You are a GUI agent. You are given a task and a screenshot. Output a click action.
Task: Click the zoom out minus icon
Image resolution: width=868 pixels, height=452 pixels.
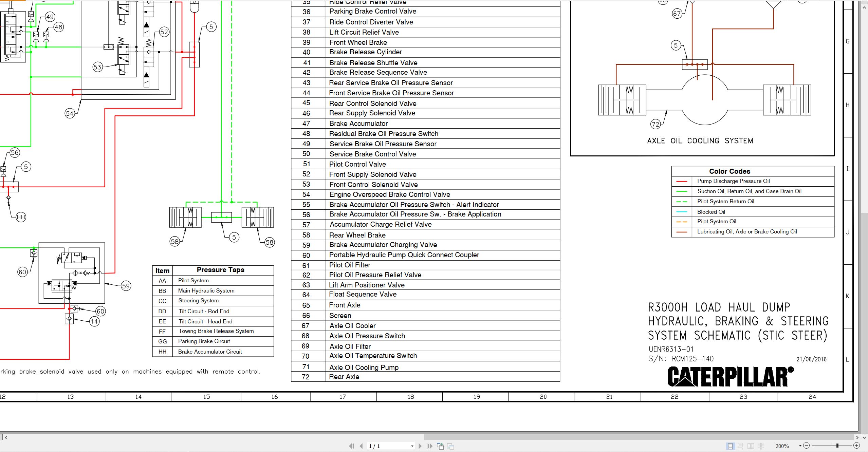pos(807,446)
